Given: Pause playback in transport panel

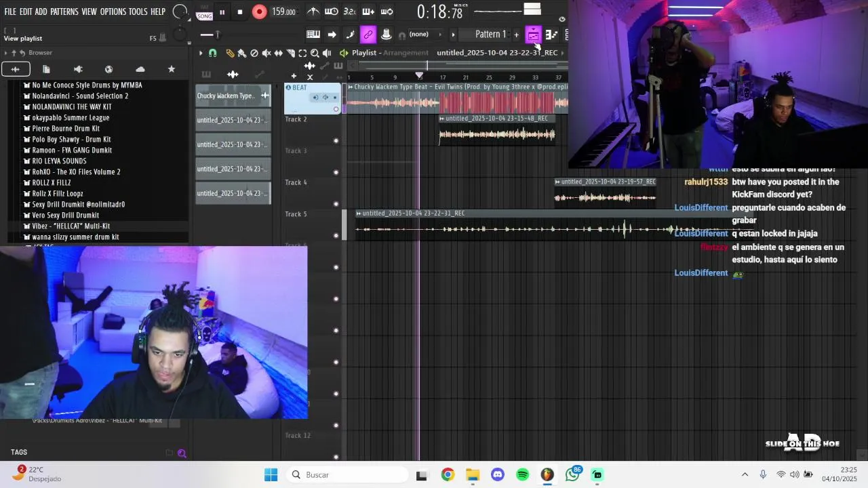Looking at the screenshot, I should [222, 12].
